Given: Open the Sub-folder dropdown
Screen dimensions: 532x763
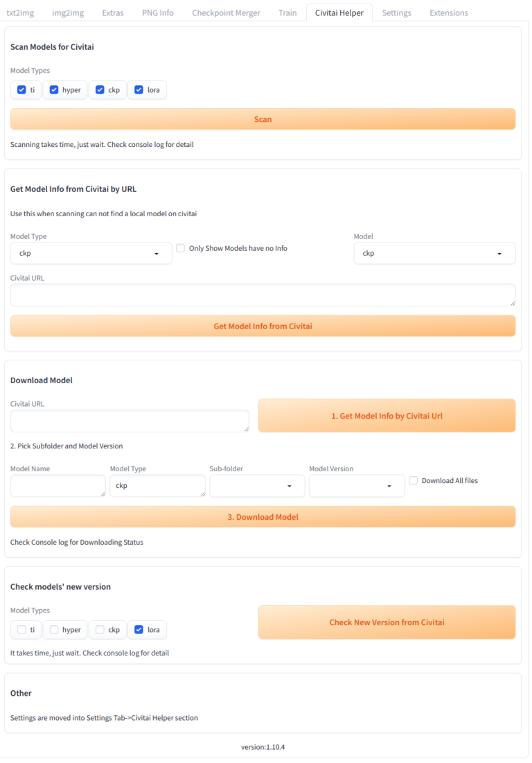Looking at the screenshot, I should click(x=257, y=486).
